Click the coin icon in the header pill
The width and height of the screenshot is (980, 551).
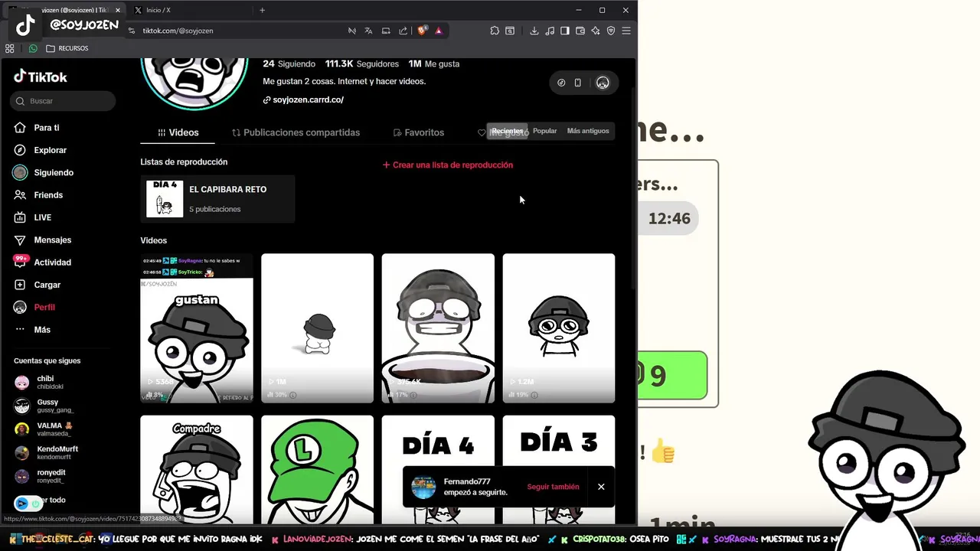point(561,83)
